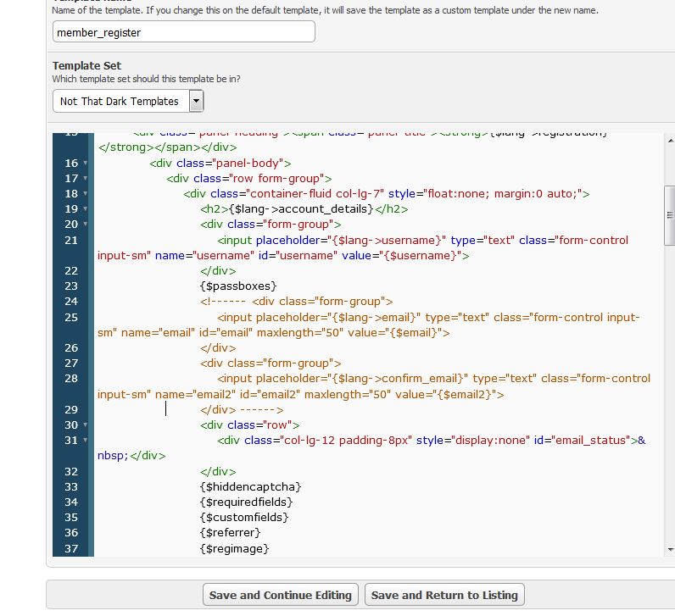Screen dimensions: 675x616
Task: Click line number 37 in gutter
Action: click(x=71, y=548)
